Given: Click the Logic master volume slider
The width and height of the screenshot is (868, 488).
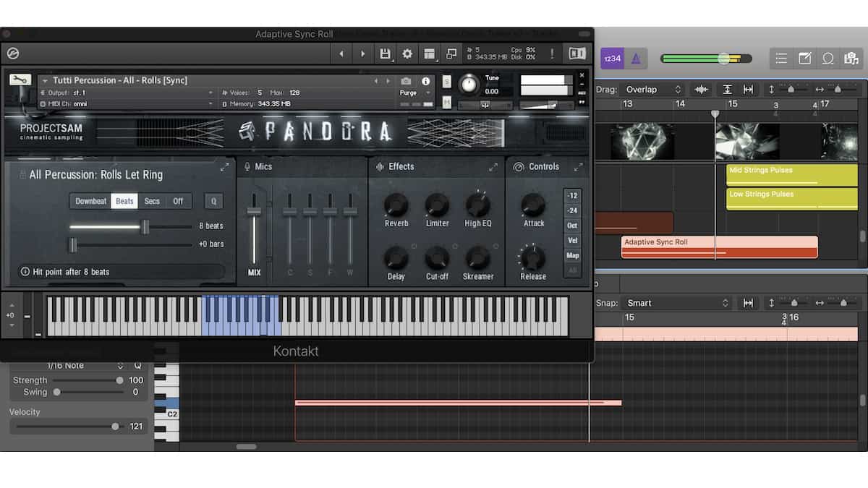Looking at the screenshot, I should click(706, 59).
